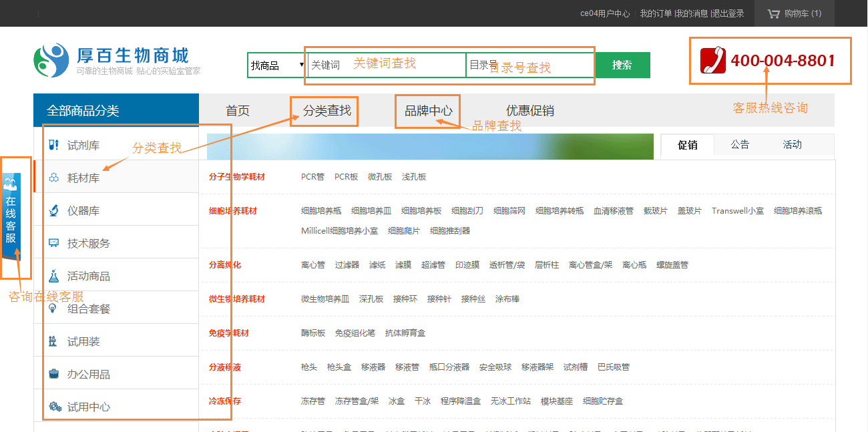Click the consumables (耗材库) sidebar icon
This screenshot has width=868, height=432.
[x=54, y=178]
